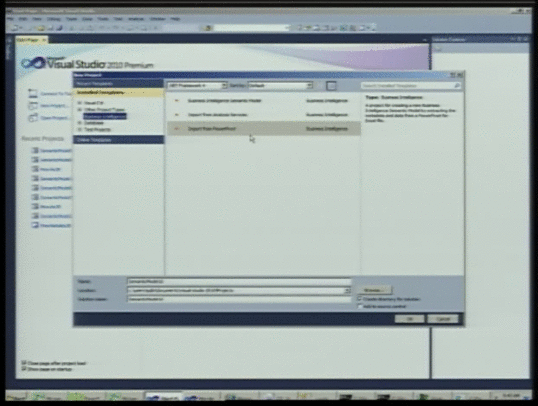Click the Open Project icon on the Start Page
The image size is (538, 406).
coord(33,118)
